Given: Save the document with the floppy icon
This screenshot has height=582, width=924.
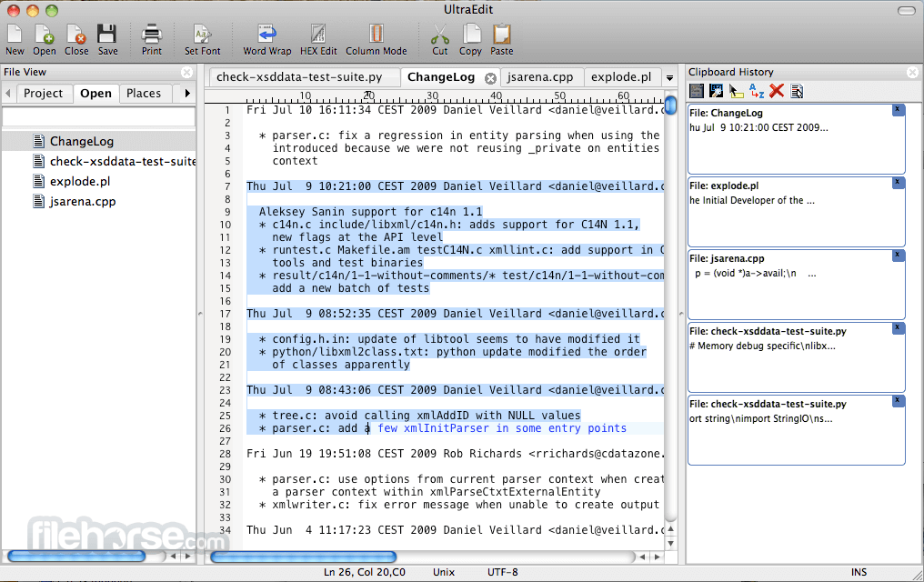Looking at the screenshot, I should point(108,39).
